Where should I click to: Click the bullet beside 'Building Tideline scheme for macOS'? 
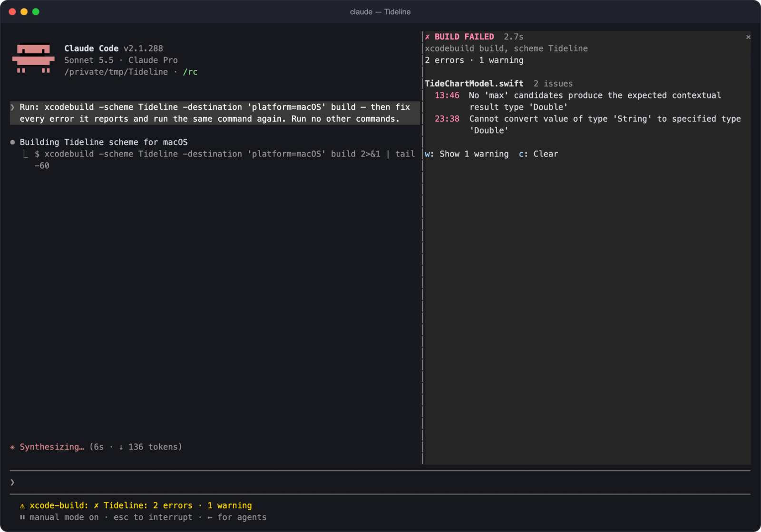tap(12, 142)
